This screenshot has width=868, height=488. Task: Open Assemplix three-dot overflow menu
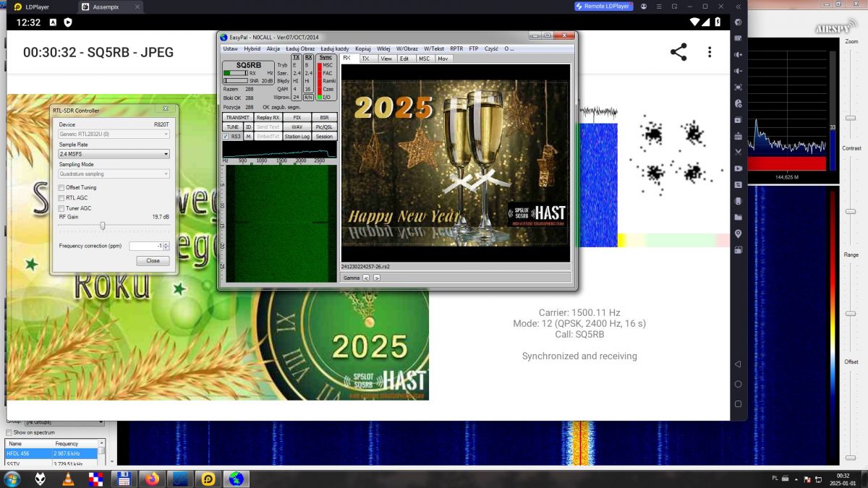[710, 52]
